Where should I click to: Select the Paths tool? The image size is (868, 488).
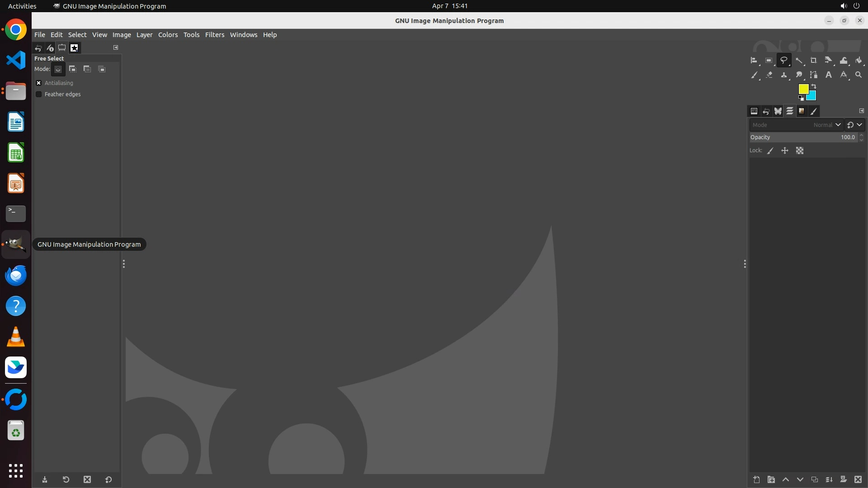point(814,75)
